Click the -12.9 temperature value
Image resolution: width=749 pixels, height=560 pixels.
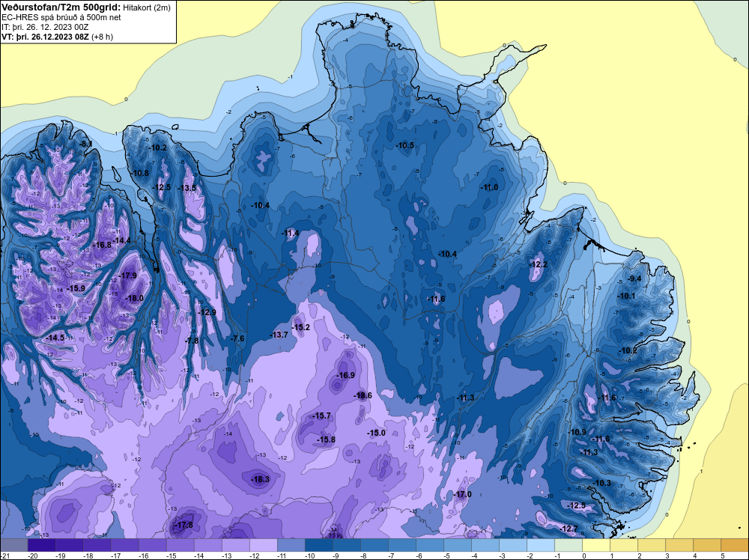click(x=207, y=312)
